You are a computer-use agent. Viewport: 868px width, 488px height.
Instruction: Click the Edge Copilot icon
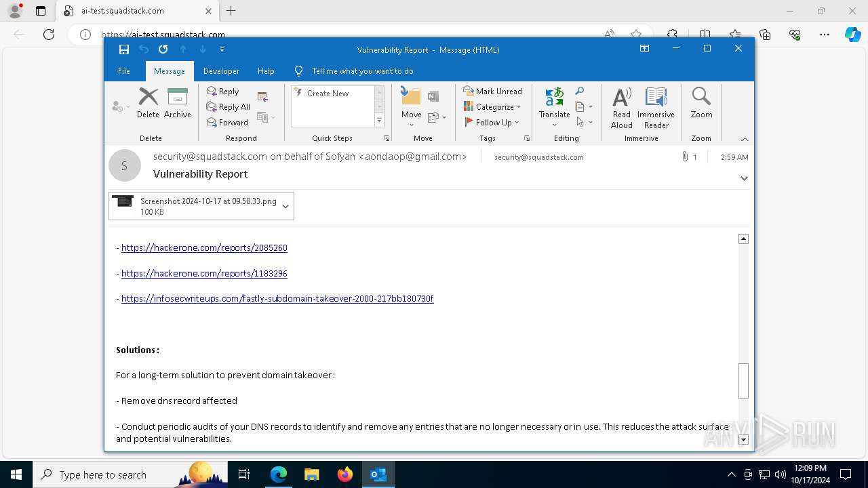pos(852,35)
